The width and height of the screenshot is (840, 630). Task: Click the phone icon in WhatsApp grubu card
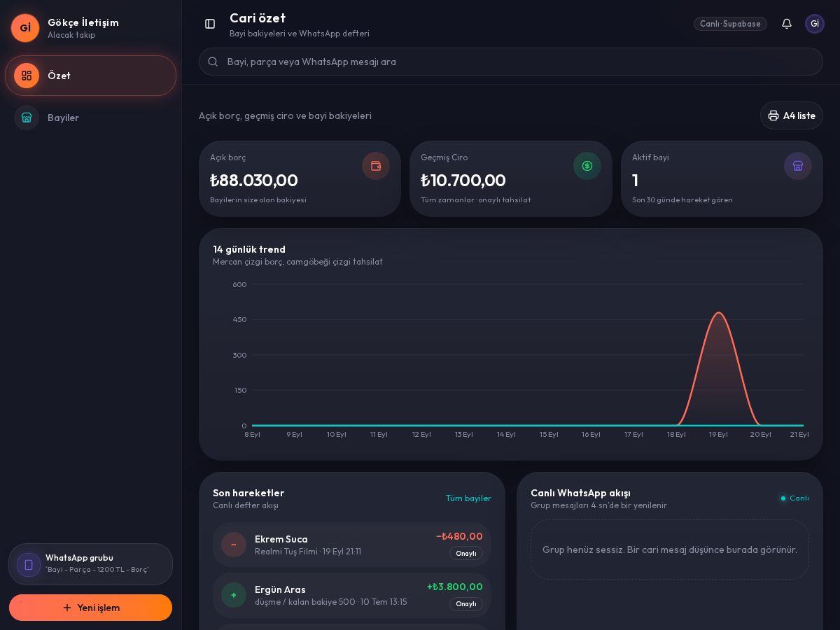pos(29,565)
